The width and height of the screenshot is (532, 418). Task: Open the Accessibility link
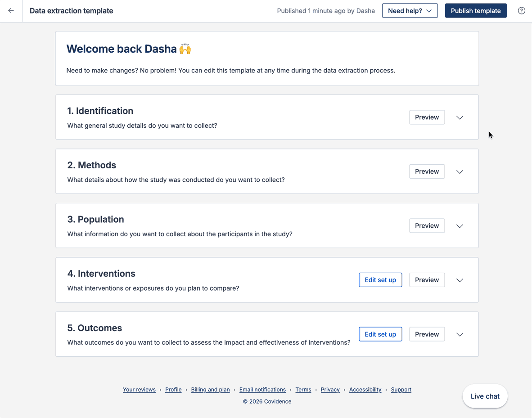click(365, 390)
